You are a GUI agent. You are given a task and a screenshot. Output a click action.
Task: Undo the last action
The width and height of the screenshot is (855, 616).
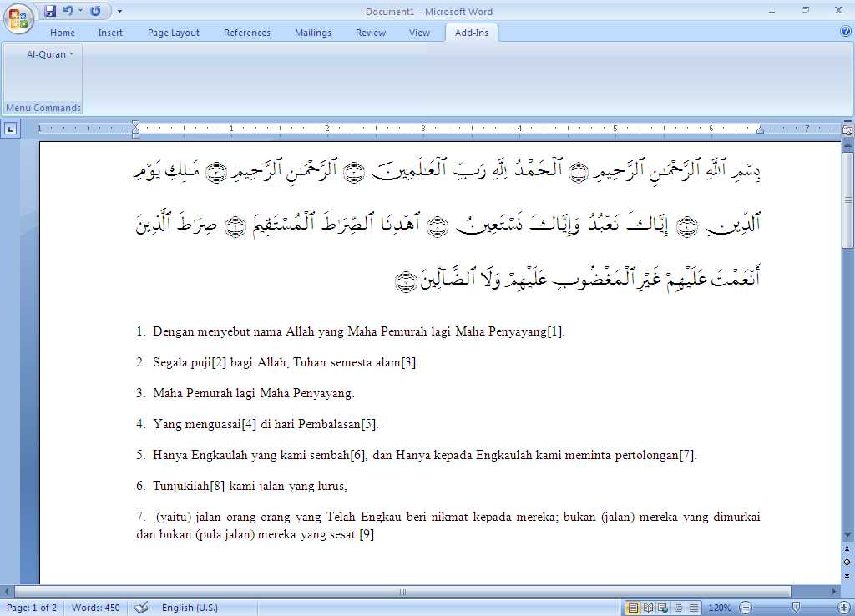click(x=68, y=11)
